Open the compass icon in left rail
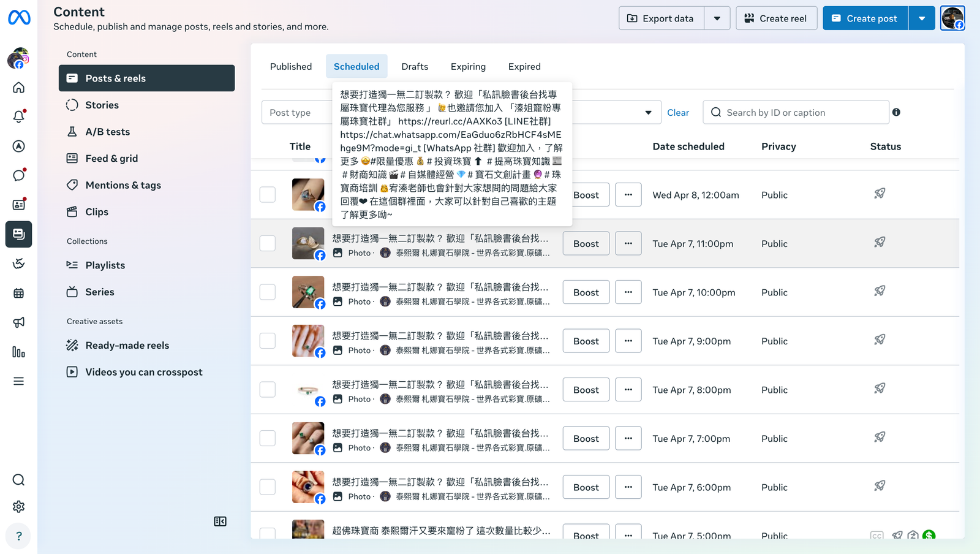Screen dimensions: 980x554 coord(19,146)
